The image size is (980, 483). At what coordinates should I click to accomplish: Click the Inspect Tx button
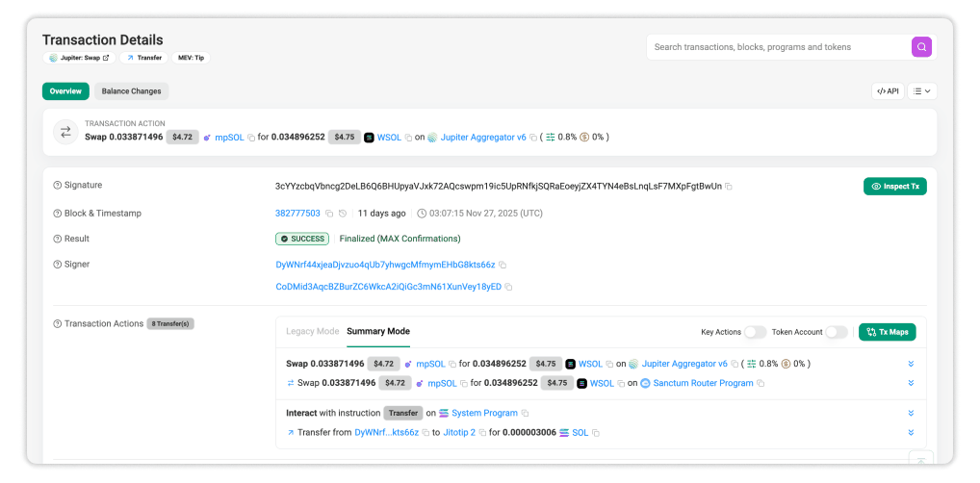(x=894, y=186)
